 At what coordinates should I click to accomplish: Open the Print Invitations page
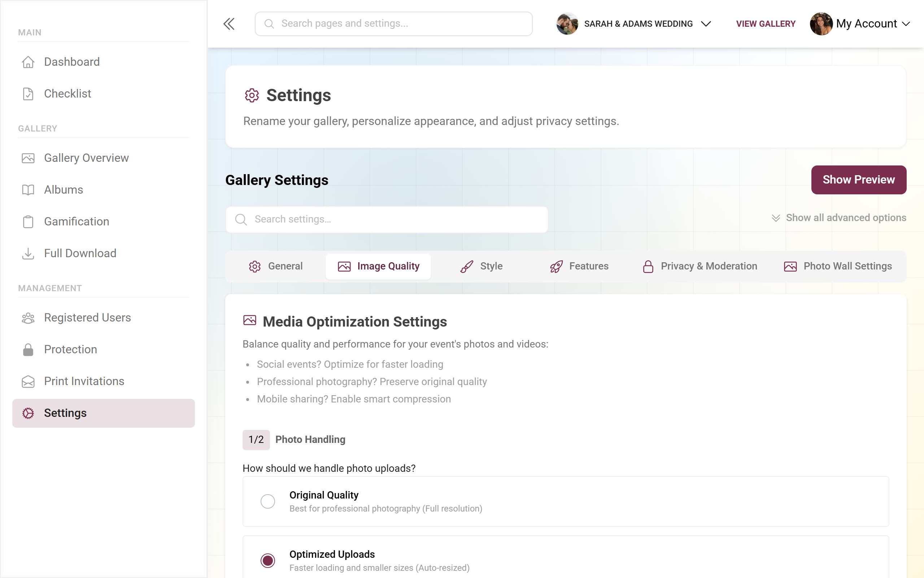pos(104,381)
